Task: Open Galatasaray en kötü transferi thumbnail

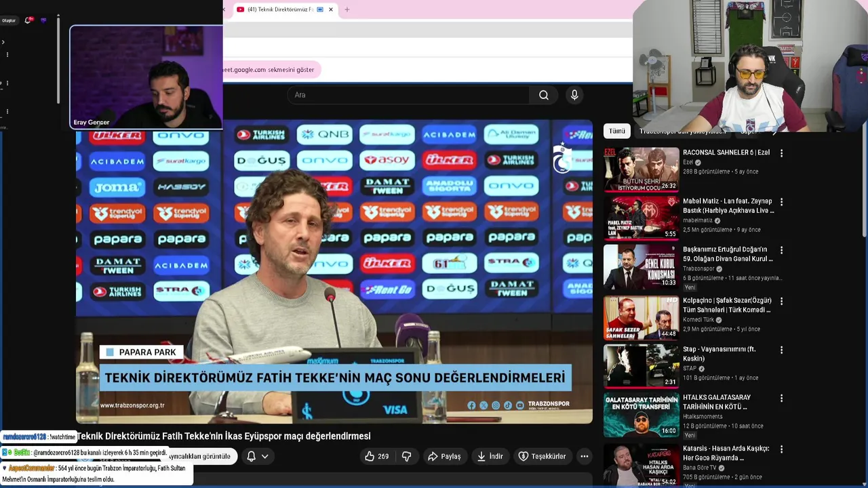Action: pos(641,415)
